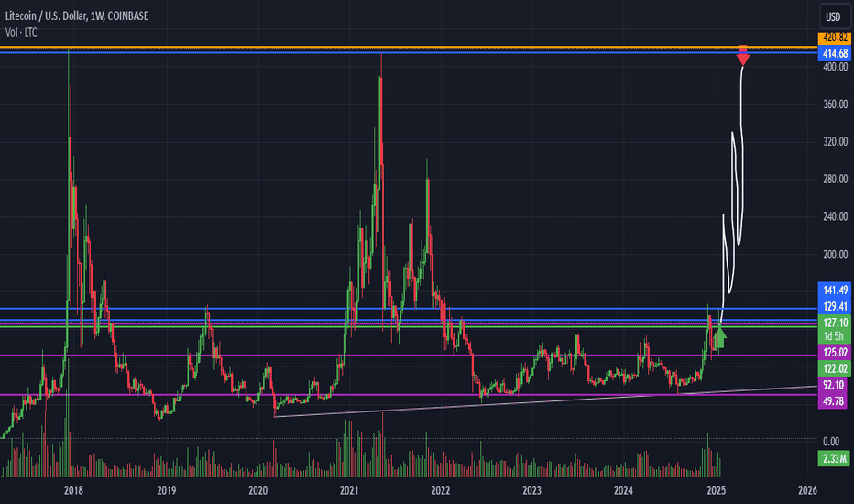Open the USD currency selector

[x=833, y=16]
